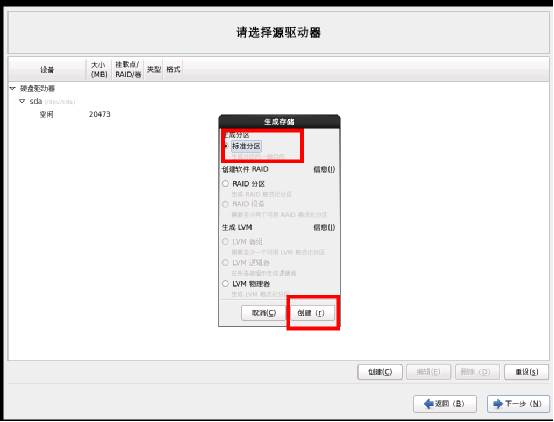The width and height of the screenshot is (554, 422).
Task: Click the 挂载点/RAID/卷 column header
Action: coord(128,70)
